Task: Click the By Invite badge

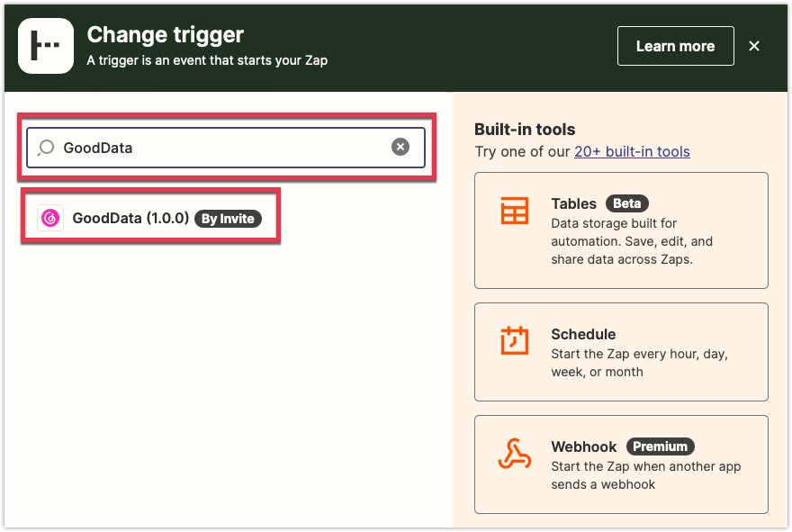Action: click(x=228, y=219)
